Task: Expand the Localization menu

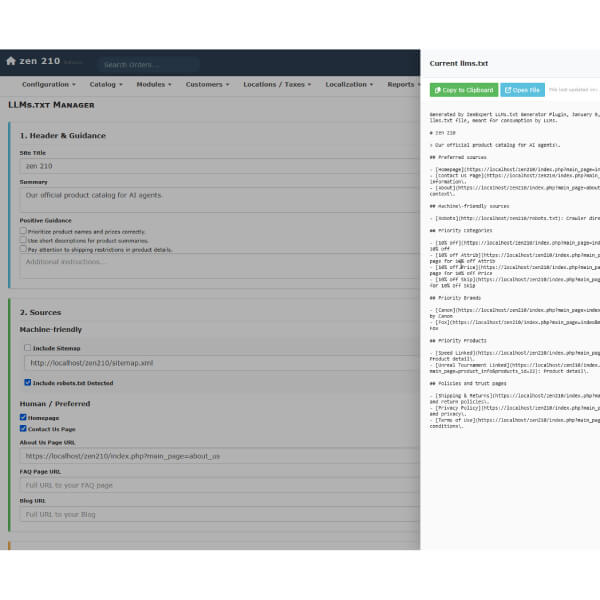Action: (349, 84)
